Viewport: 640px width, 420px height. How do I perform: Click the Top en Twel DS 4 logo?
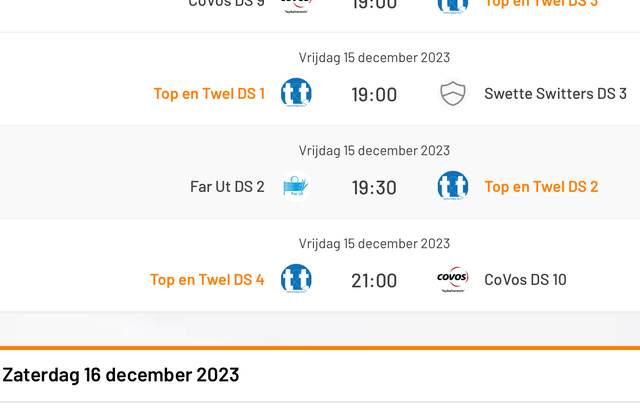(x=296, y=279)
